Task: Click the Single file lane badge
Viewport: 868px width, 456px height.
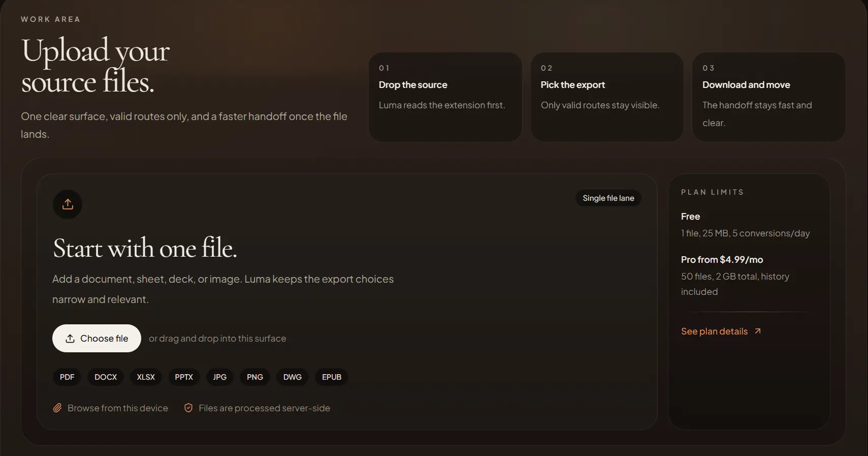Action: (608, 198)
